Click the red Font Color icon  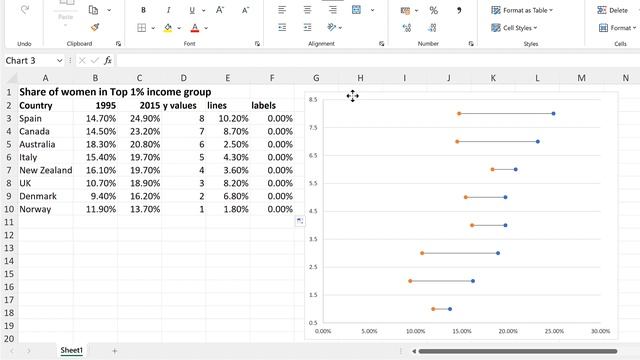[195, 28]
